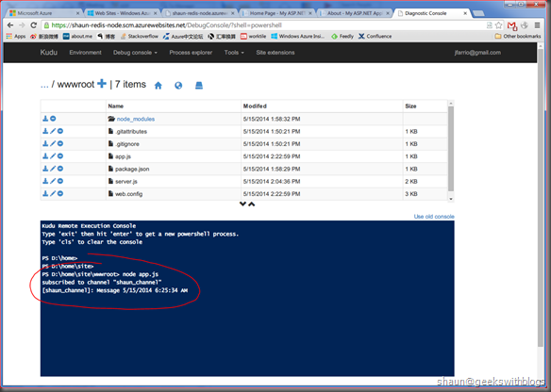This screenshot has height=392, width=551.
Task: Download the node_modules folder
Action: [x=45, y=119]
